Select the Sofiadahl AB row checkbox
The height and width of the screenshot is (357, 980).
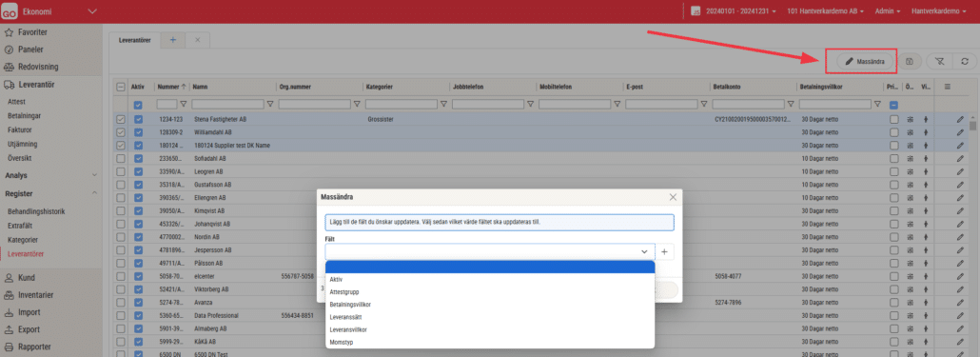click(x=121, y=159)
